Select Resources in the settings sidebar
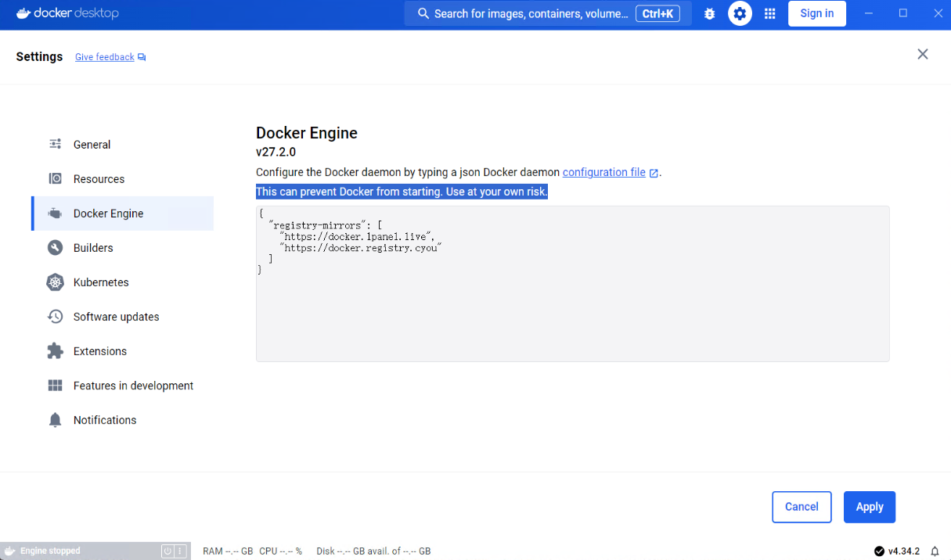951x560 pixels. click(x=99, y=179)
